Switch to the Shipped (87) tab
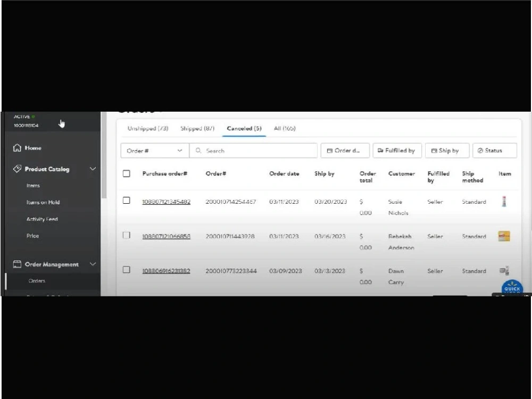Screen dimensions: 532x399 [x=197, y=128]
